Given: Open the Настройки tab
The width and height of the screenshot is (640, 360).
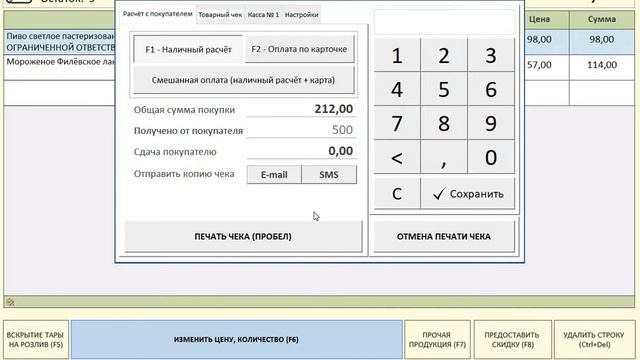Looking at the screenshot, I should [301, 15].
